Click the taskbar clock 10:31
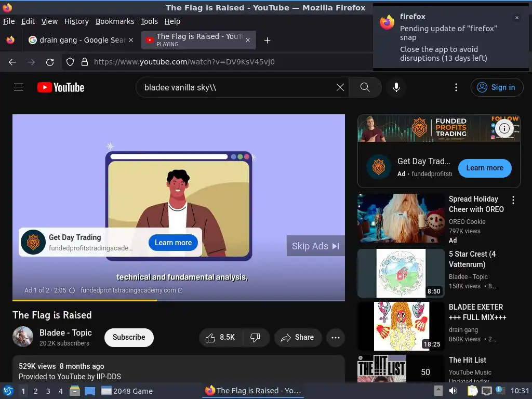The image size is (532, 399). (520, 391)
